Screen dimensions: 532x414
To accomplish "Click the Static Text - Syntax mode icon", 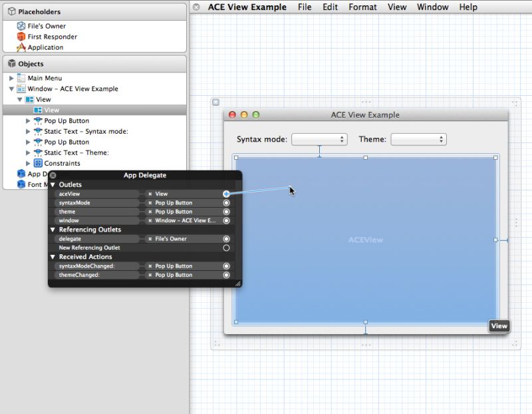I will point(38,131).
